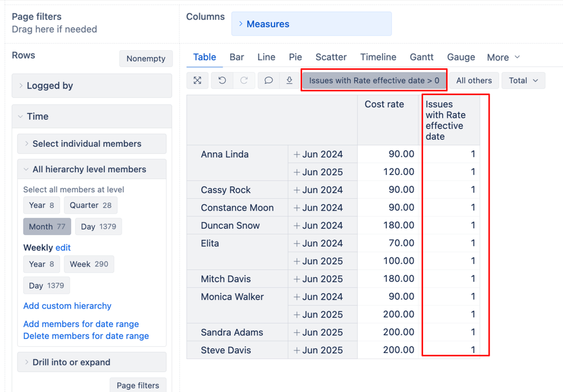The image size is (563, 392).
Task: Expand Anna Linda's Jun 2024 plus icon
Action: tap(297, 155)
